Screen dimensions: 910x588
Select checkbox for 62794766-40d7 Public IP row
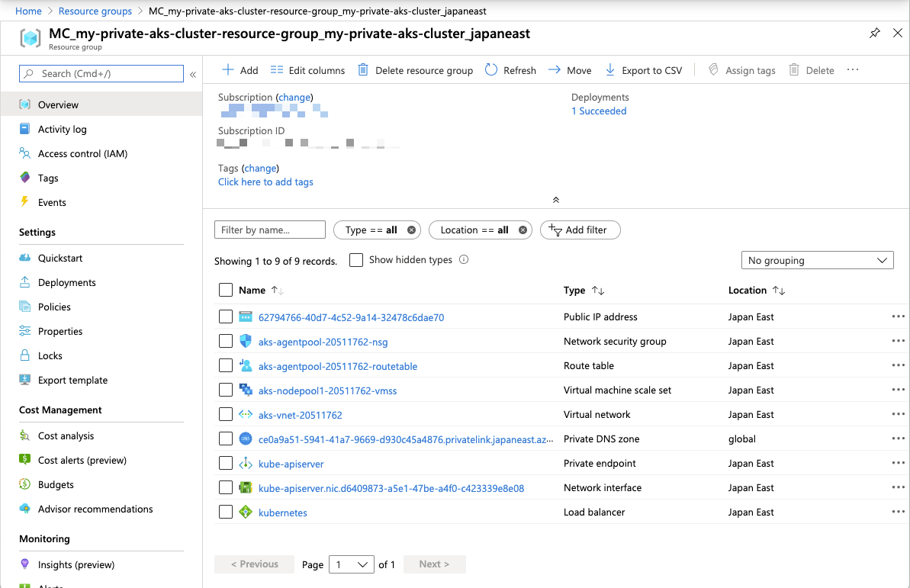pyautogui.click(x=226, y=316)
